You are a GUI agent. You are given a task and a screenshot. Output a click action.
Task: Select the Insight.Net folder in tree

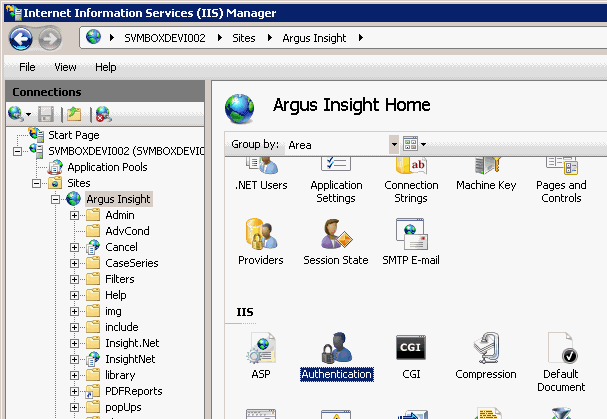[x=132, y=343]
